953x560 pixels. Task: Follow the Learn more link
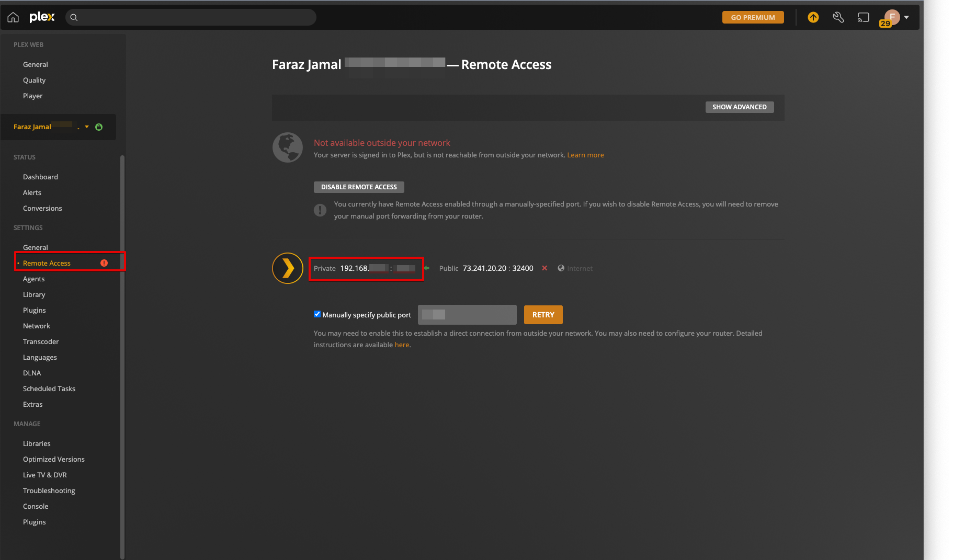[585, 155]
